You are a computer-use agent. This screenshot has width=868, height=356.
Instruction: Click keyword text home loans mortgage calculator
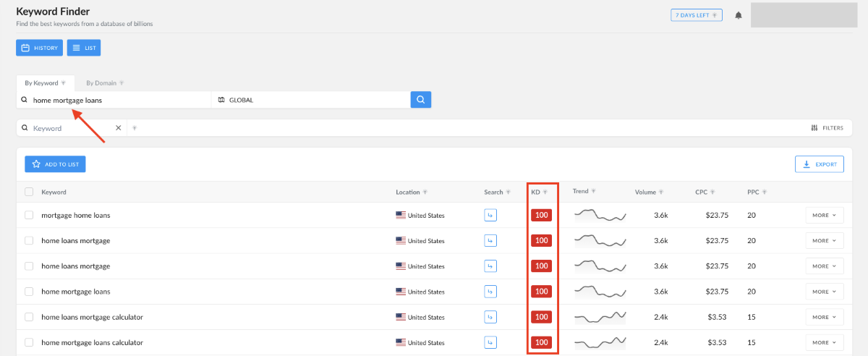point(92,317)
